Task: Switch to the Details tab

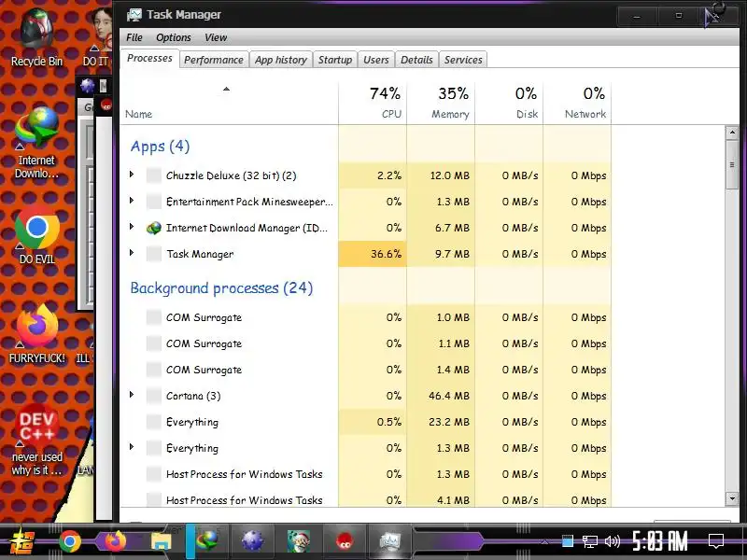Action: click(416, 60)
